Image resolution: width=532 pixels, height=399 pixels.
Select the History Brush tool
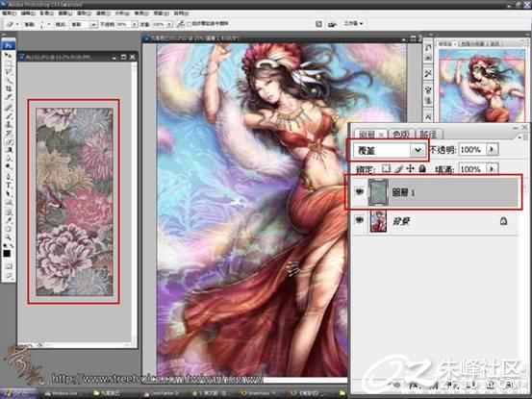[x=8, y=134]
